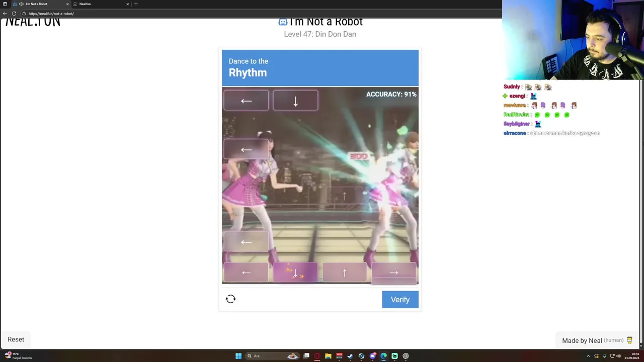Click chat username ezengi
644x362 pixels.
pos(517,96)
